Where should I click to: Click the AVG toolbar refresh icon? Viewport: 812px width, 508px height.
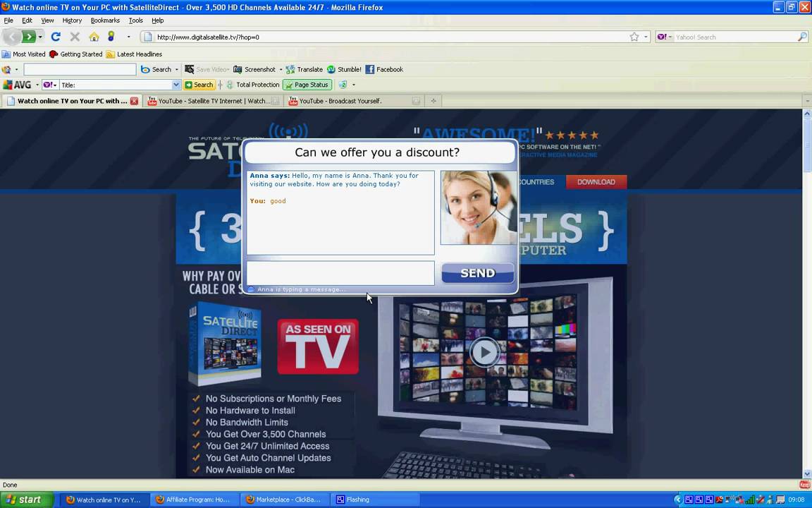pos(343,85)
